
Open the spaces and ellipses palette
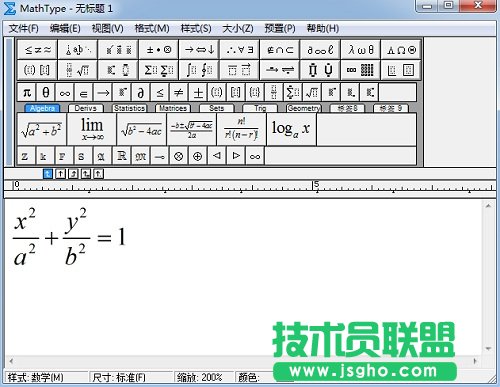point(78,50)
